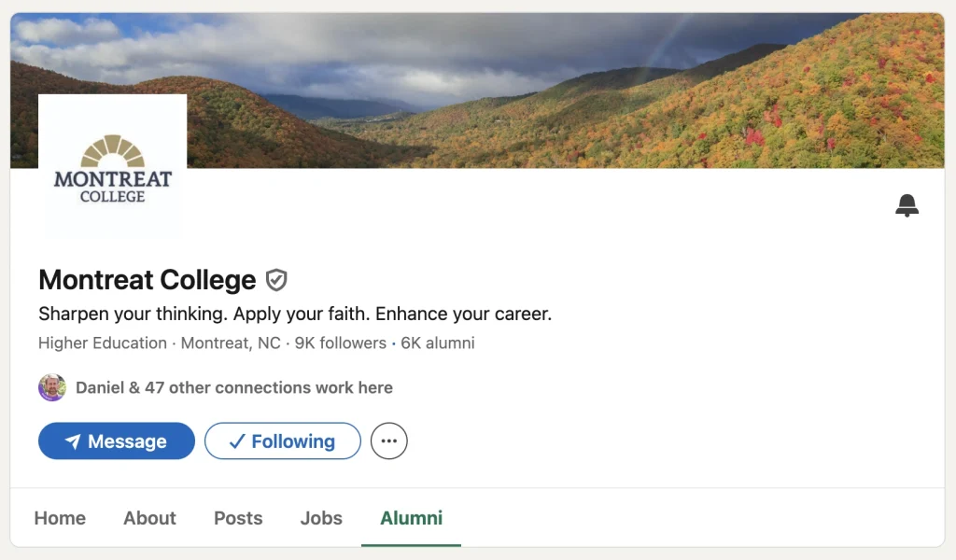Click Daniel's circular profile avatar

[52, 387]
